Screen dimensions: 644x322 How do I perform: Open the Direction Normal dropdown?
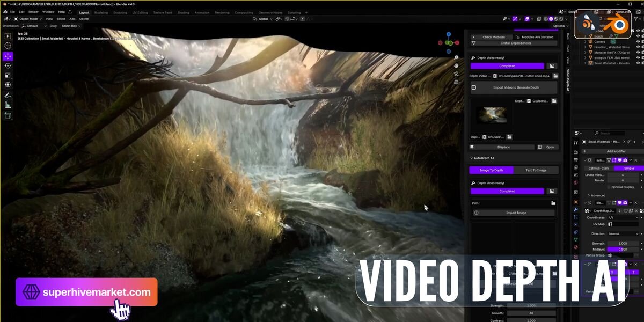coord(624,234)
